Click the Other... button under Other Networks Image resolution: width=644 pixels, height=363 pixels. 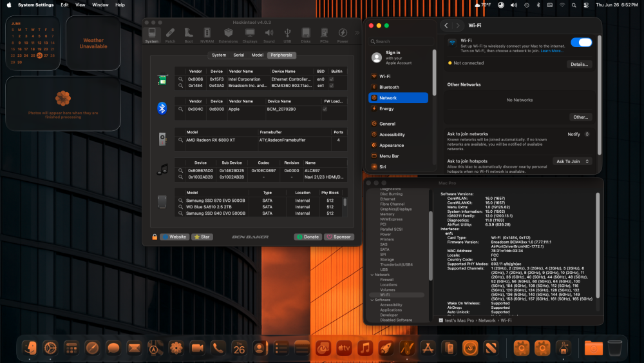point(580,117)
